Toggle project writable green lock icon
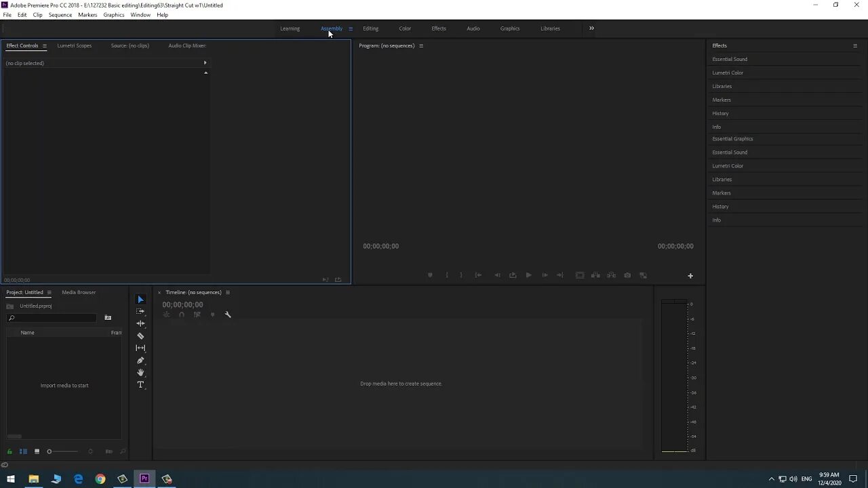Viewport: 868px width, 488px height. (9, 451)
